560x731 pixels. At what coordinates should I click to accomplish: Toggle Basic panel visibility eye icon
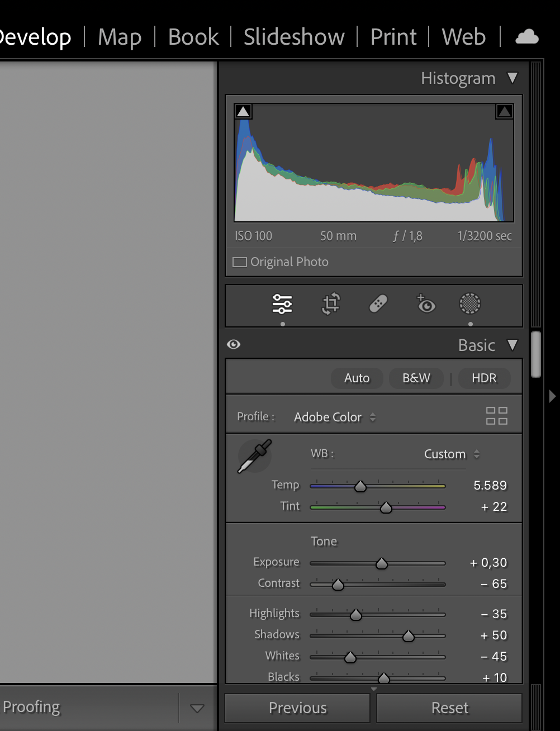click(x=234, y=344)
